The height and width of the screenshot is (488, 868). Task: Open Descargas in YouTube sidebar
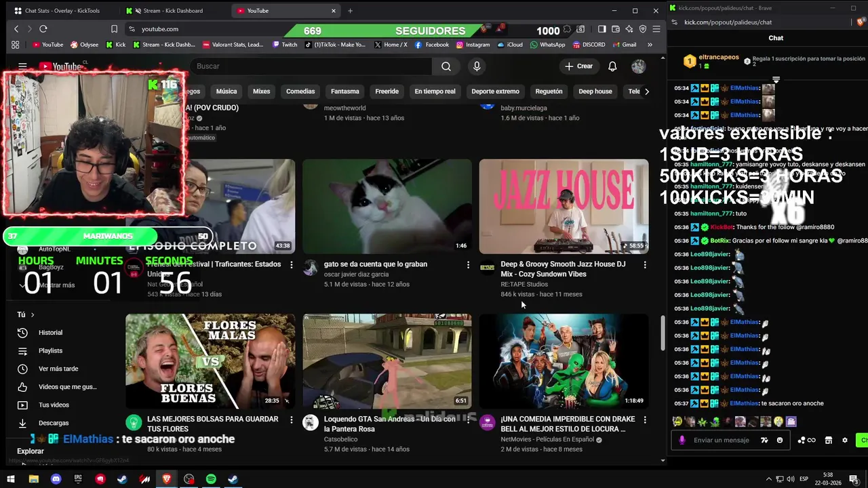click(54, 423)
